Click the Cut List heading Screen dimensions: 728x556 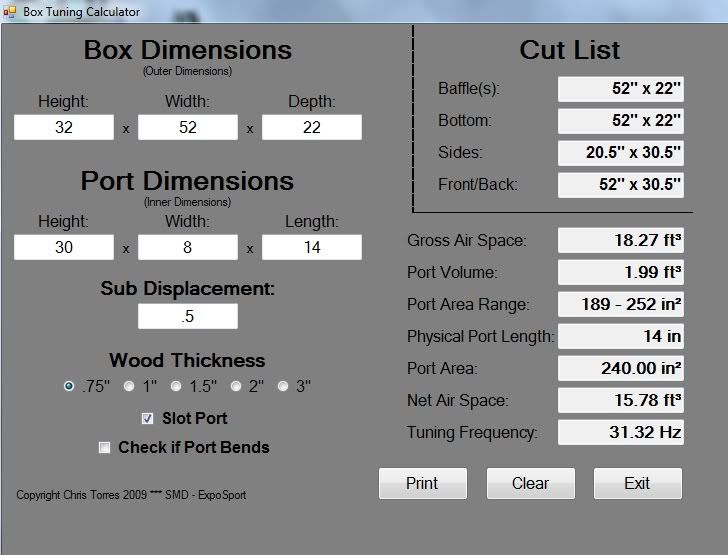tap(570, 50)
